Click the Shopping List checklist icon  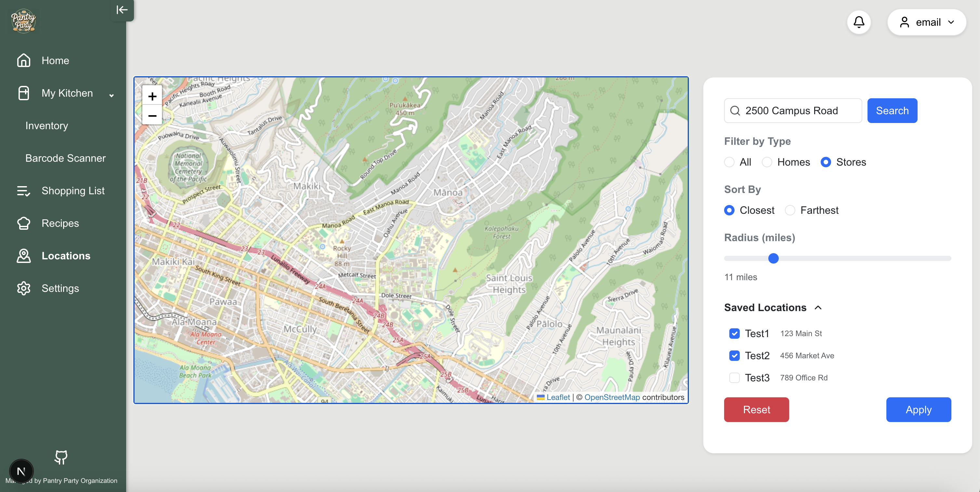coord(24,190)
